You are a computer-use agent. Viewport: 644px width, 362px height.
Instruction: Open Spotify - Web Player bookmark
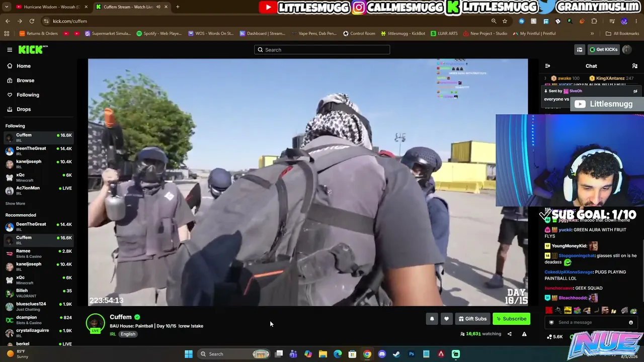[x=159, y=34]
